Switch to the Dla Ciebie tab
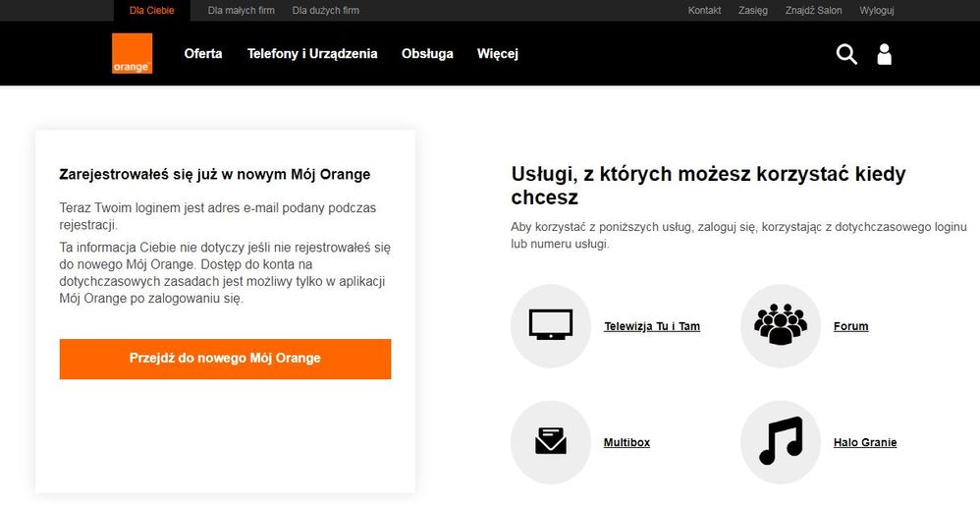The image size is (980, 507). click(x=152, y=11)
